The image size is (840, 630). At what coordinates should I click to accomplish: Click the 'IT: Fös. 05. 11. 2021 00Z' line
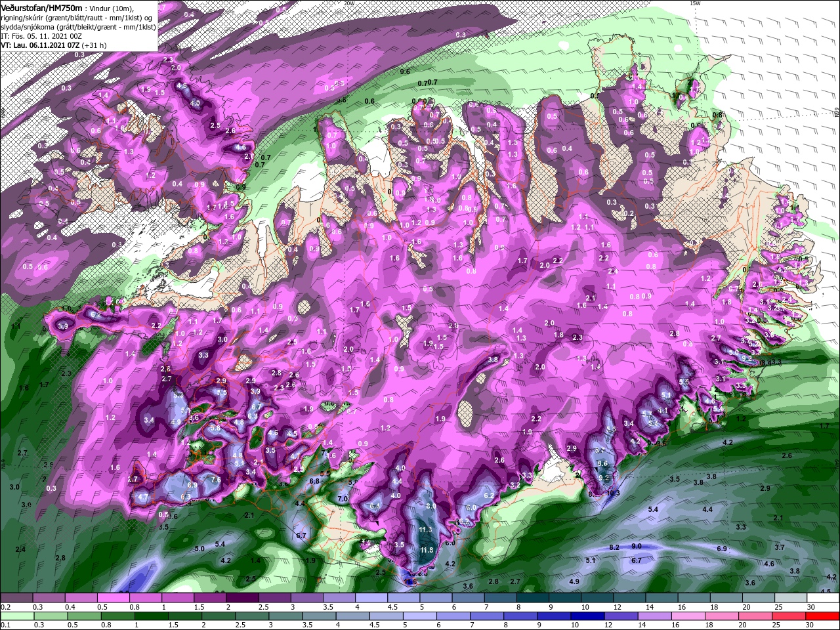point(41,36)
